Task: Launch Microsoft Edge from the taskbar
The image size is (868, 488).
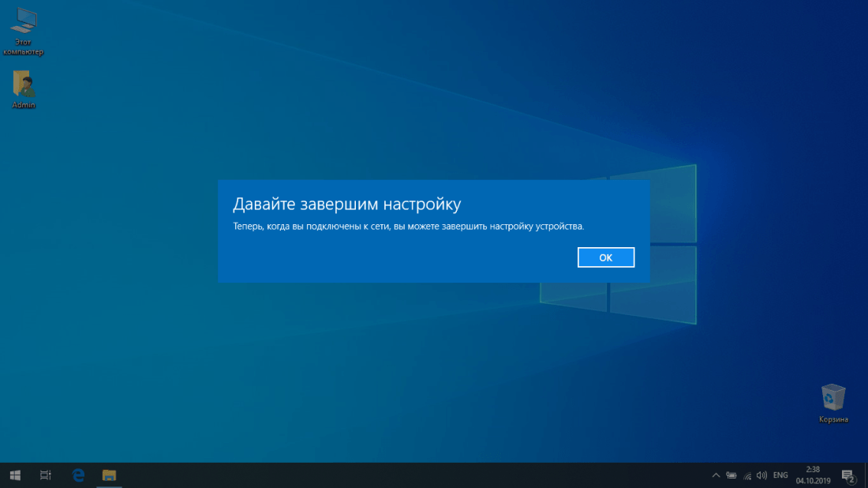Action: point(78,475)
